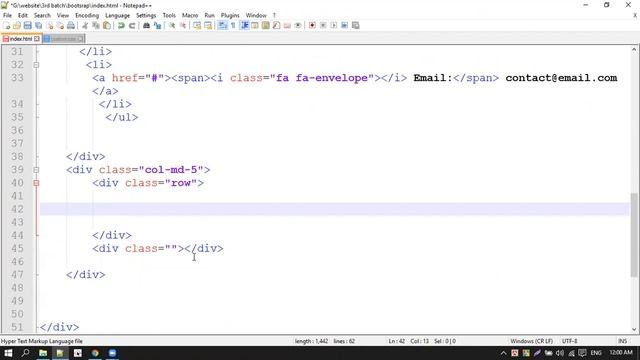Screen dimensions: 640x360
Task: Open the Folder as Workspace icon
Action: click(287, 25)
